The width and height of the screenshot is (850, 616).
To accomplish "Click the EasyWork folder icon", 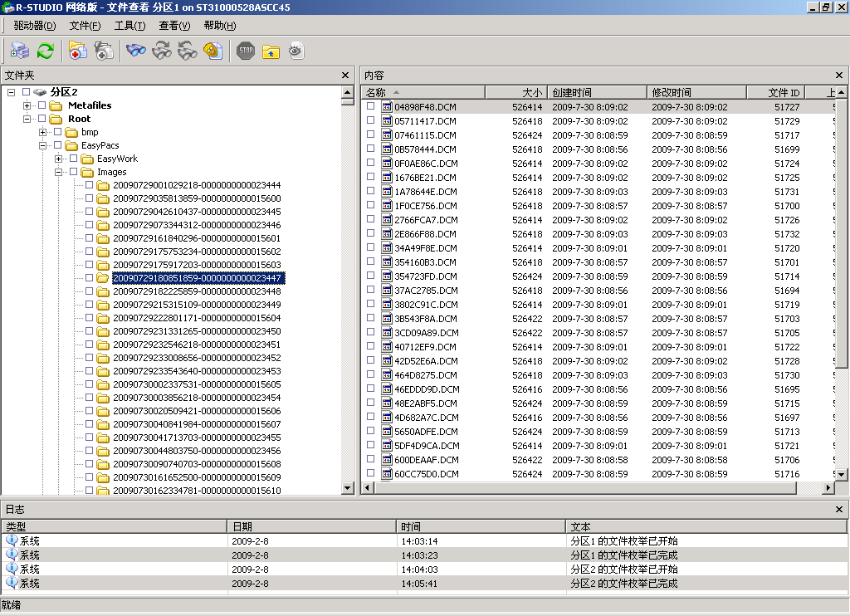I will [87, 159].
